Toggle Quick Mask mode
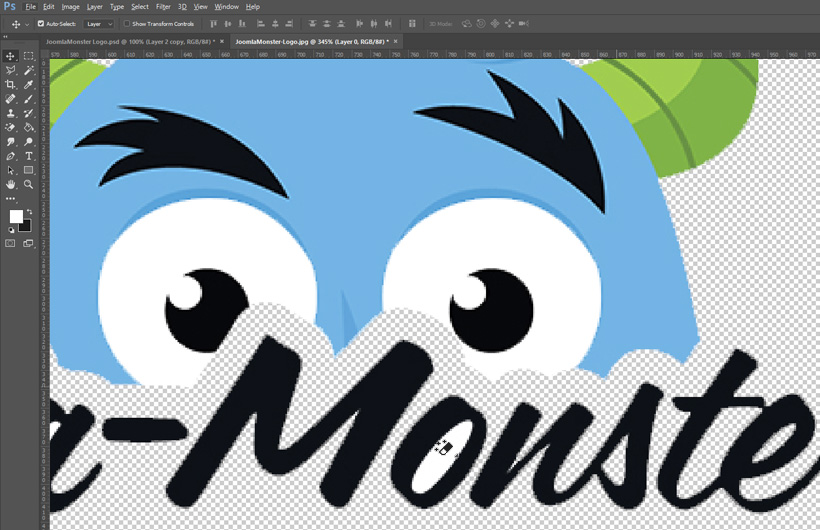Viewport: 820px width, 530px height. point(10,243)
